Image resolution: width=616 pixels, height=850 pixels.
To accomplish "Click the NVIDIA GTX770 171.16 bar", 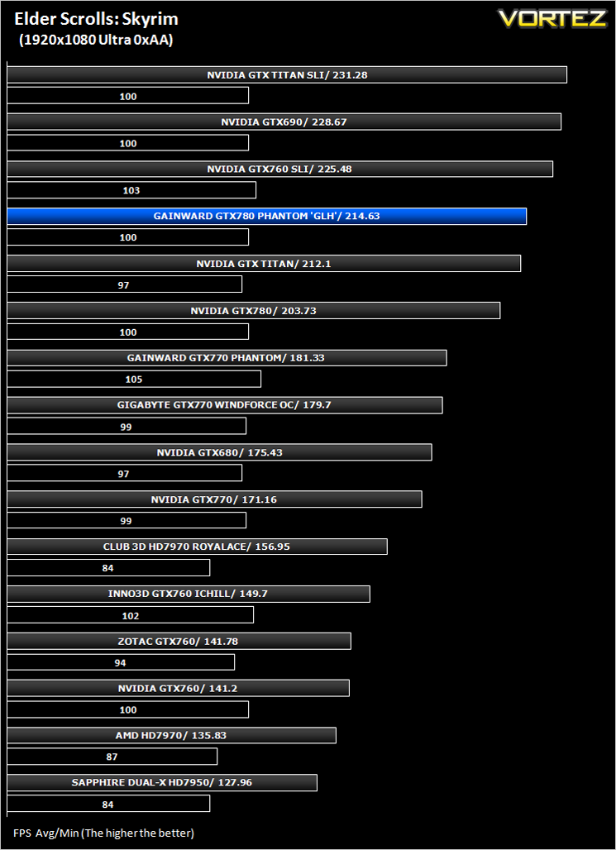I will click(215, 499).
